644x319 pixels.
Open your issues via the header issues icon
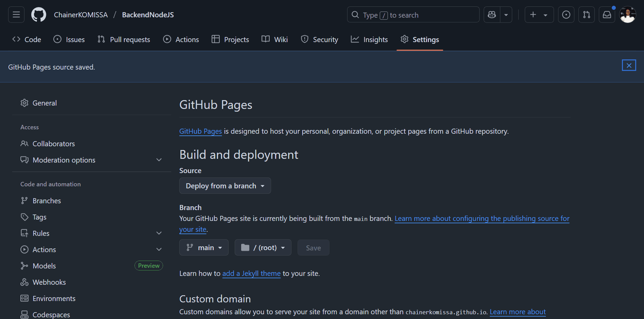566,15
